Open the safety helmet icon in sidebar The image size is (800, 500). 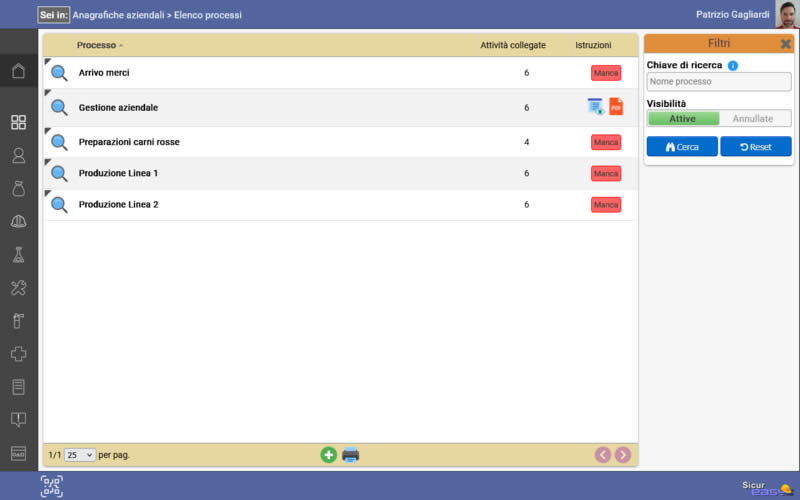(x=18, y=221)
